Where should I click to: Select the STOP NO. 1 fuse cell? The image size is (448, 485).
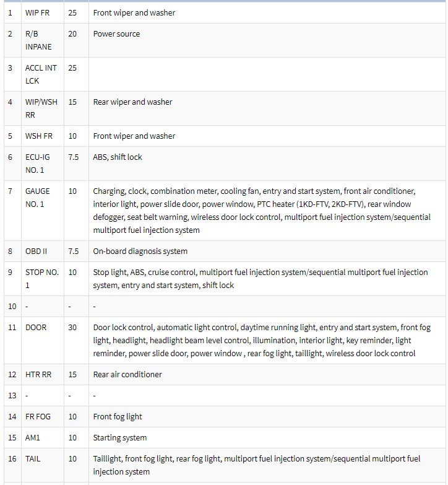42,279
